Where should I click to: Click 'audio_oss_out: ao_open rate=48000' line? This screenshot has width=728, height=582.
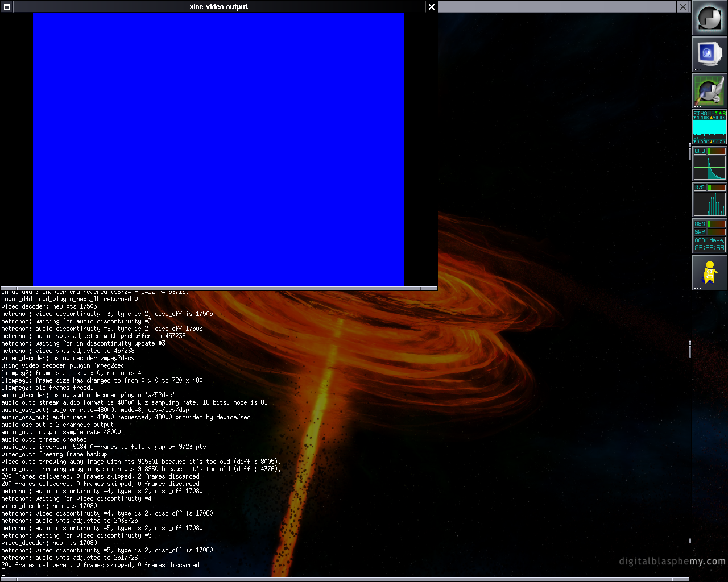tap(96, 410)
